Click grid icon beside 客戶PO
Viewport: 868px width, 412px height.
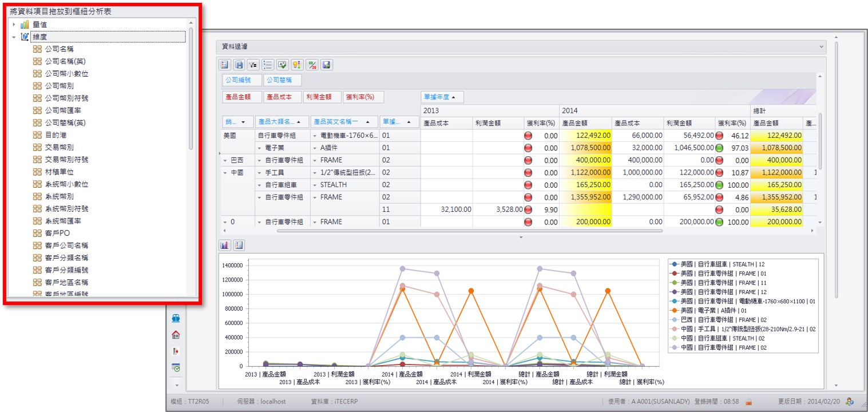point(37,233)
